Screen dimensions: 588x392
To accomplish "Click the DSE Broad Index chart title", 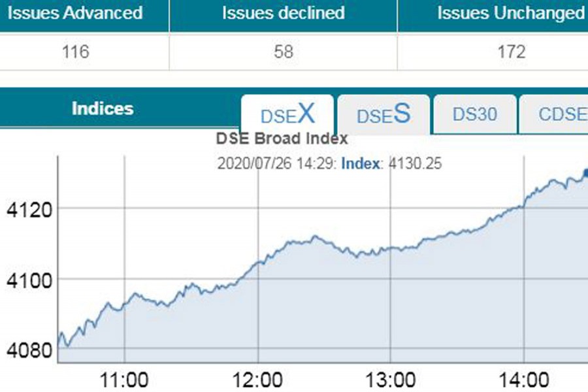I will (x=282, y=139).
